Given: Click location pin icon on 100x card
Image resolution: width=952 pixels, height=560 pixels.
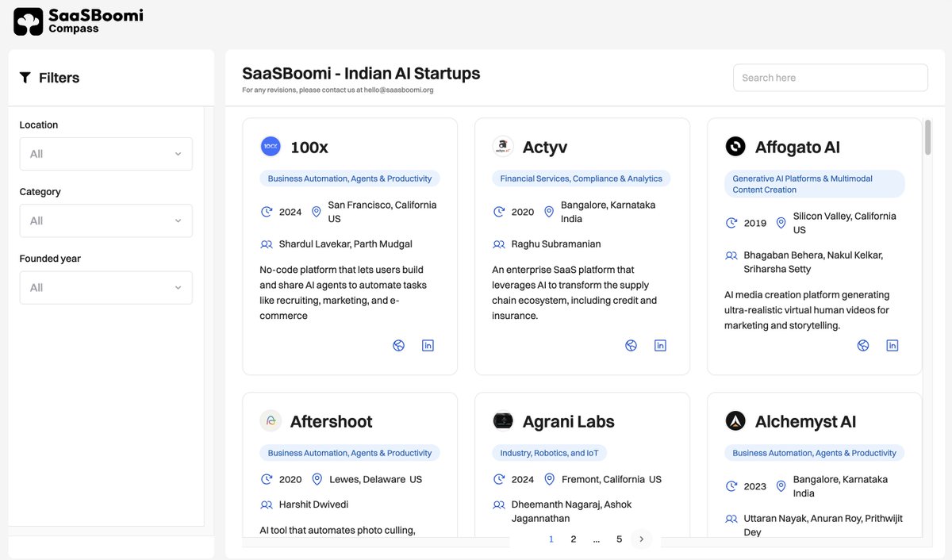Looking at the screenshot, I should [317, 212].
